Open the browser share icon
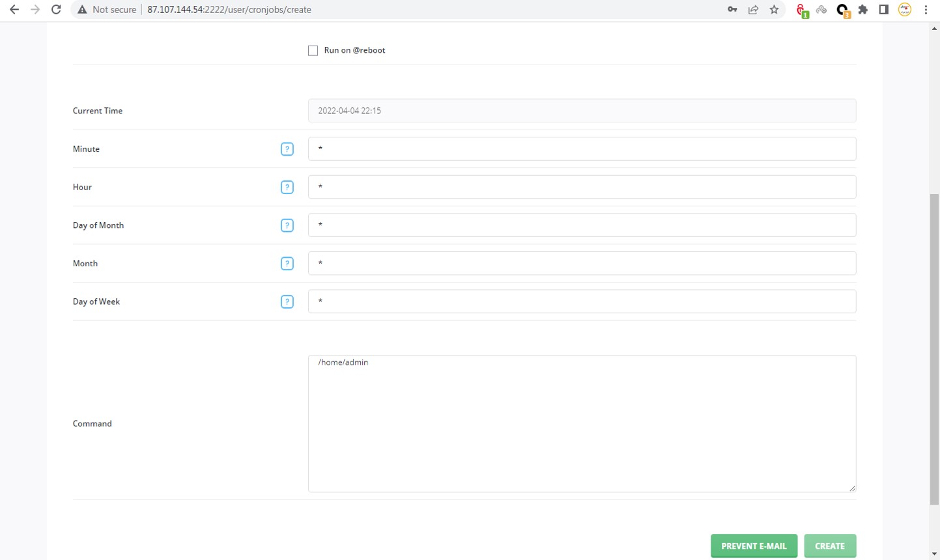Image resolution: width=940 pixels, height=560 pixels. coord(754,9)
